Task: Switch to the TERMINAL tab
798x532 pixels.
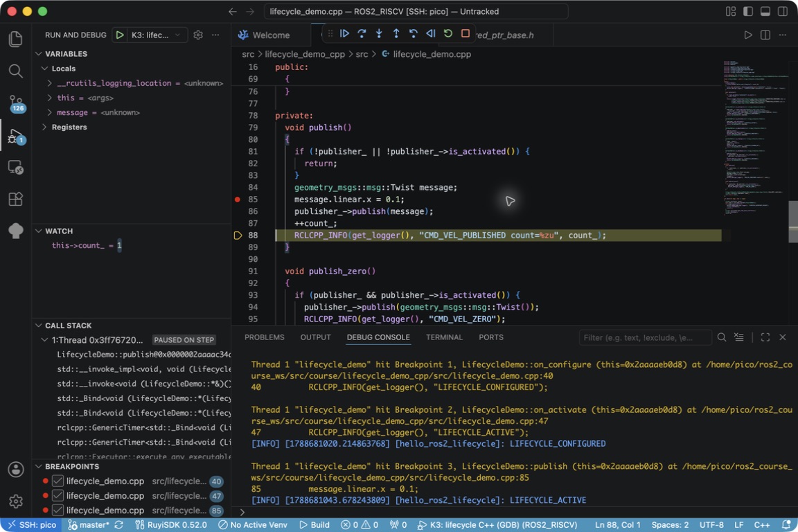Action: click(x=444, y=337)
